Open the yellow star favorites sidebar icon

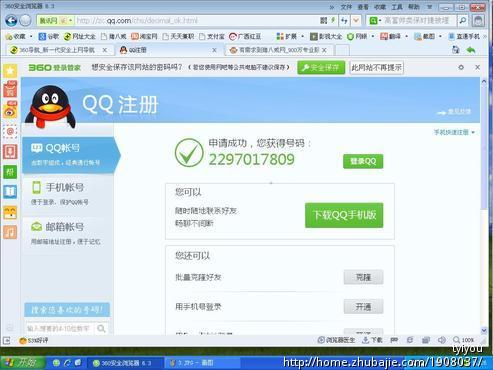click(10, 70)
